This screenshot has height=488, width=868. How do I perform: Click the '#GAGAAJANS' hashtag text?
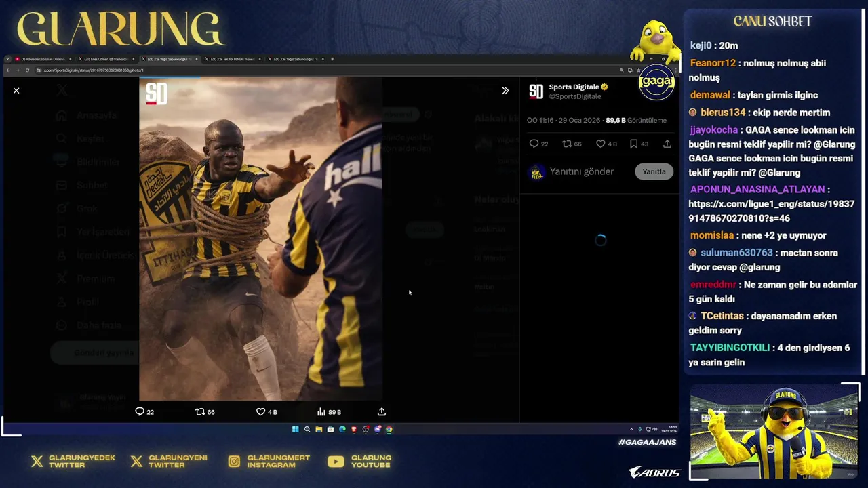pos(647,442)
